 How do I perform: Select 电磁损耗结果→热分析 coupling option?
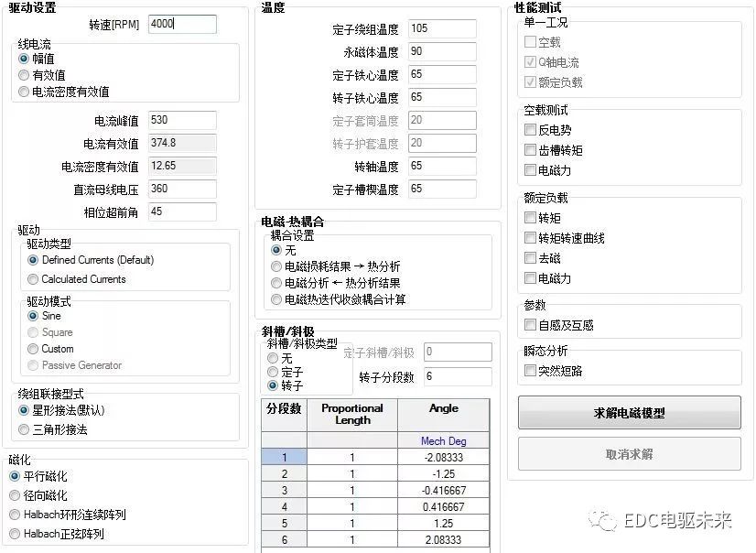(x=275, y=267)
